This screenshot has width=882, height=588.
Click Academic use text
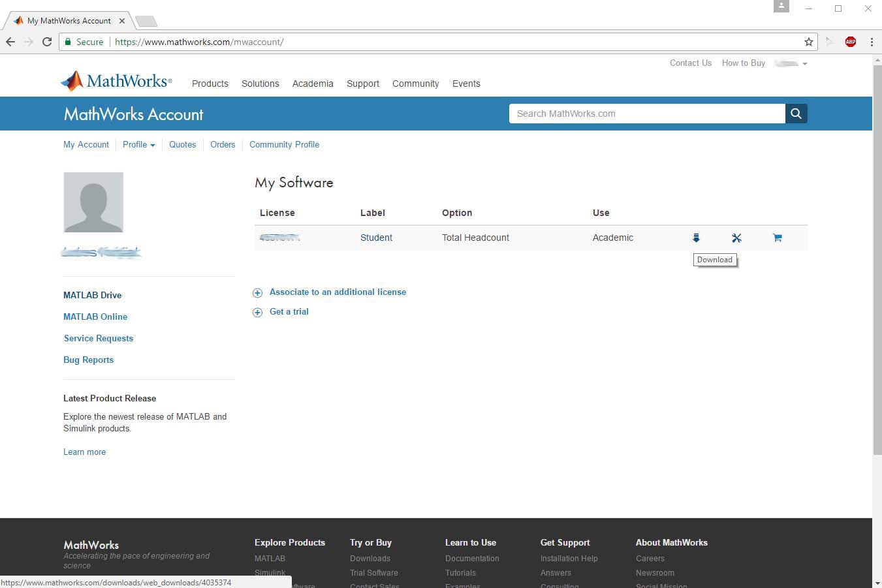[613, 238]
